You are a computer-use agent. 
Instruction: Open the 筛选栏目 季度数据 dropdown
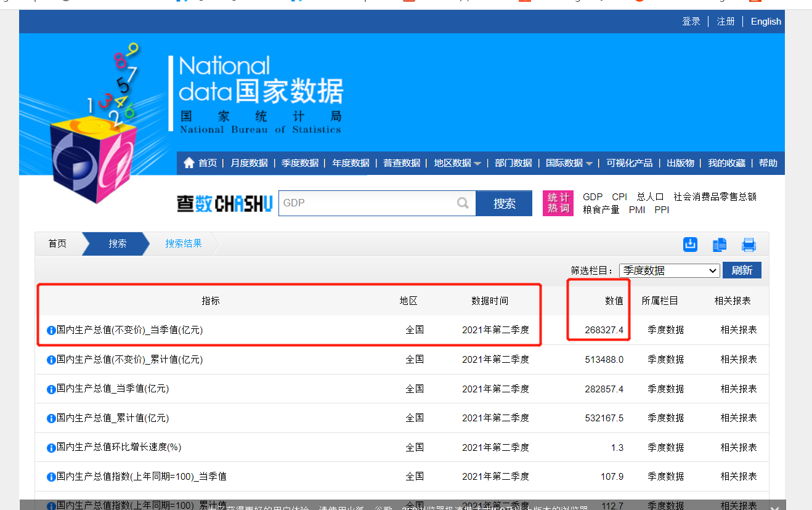[x=670, y=270]
